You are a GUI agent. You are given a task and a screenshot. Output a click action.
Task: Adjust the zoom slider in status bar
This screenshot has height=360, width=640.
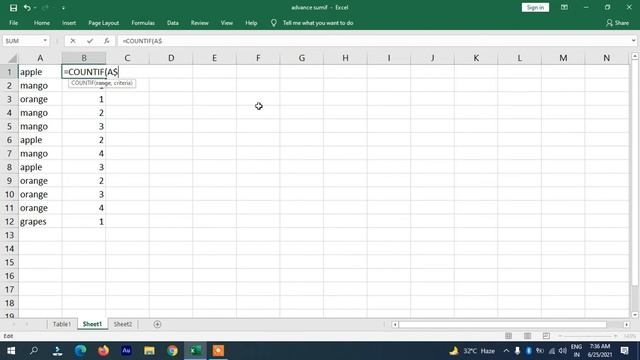point(588,336)
